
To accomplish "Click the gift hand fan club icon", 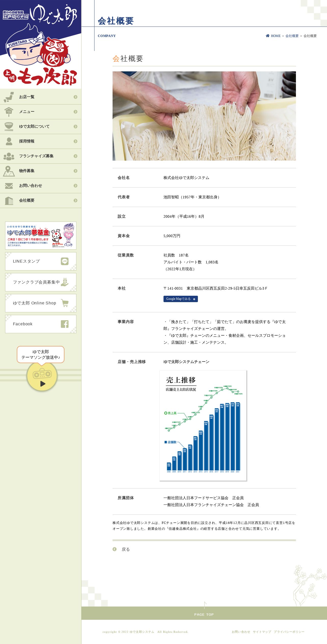I will click(x=65, y=282).
